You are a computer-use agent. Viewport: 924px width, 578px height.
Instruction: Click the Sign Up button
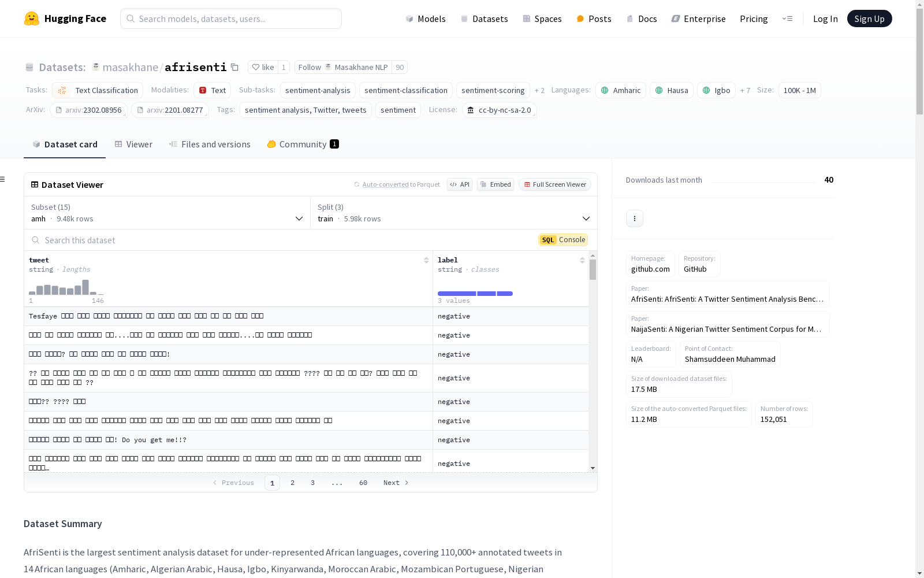[869, 18]
